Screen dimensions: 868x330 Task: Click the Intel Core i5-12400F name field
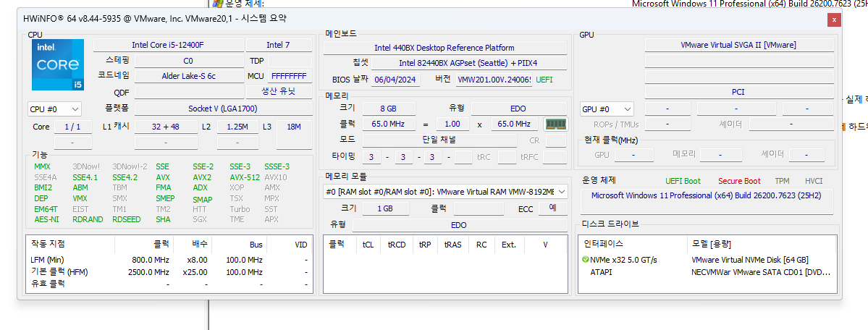pyautogui.click(x=168, y=45)
